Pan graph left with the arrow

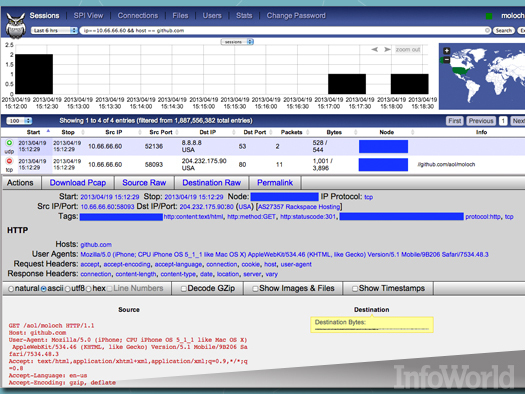coord(375,50)
